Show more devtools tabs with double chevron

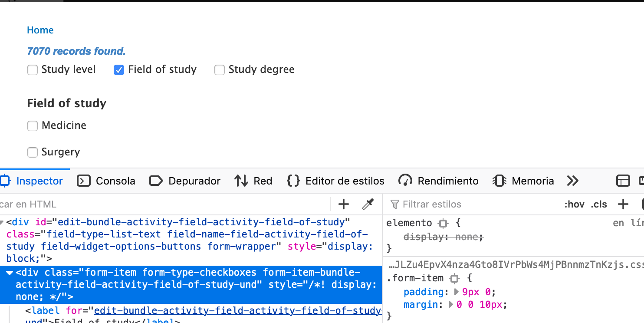coord(573,181)
